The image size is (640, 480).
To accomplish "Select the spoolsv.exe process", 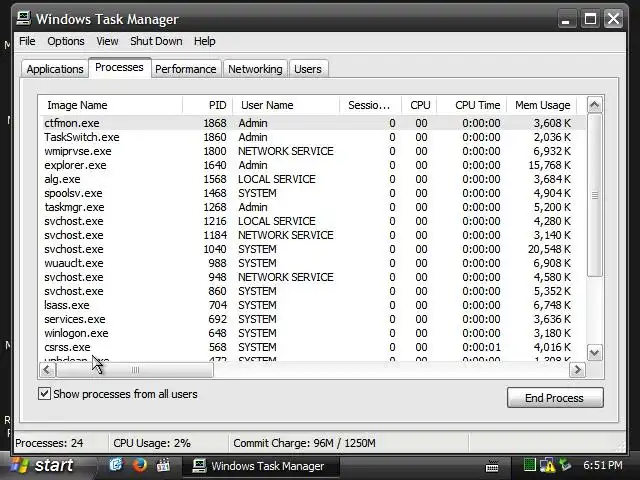I will click(x=313, y=193).
